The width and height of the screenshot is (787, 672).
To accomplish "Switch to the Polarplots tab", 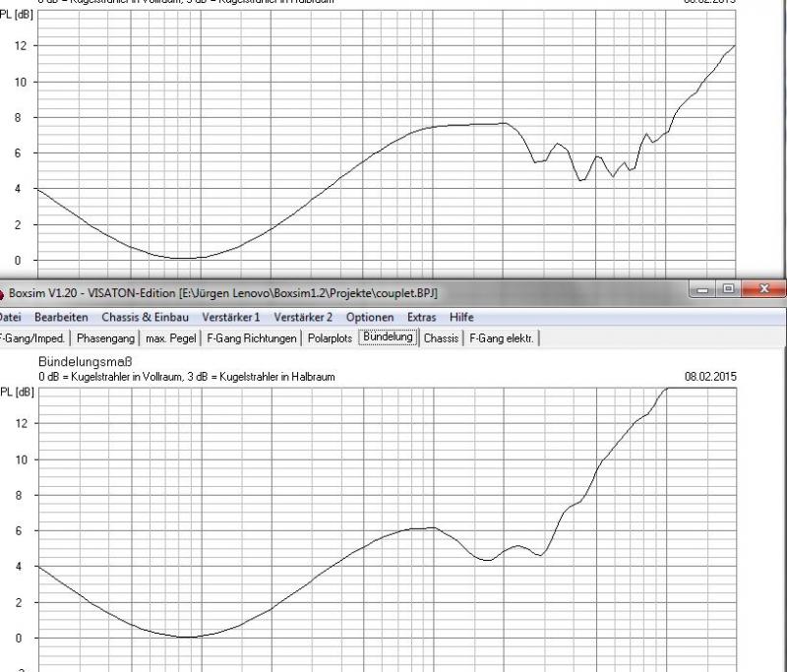I will coord(330,338).
